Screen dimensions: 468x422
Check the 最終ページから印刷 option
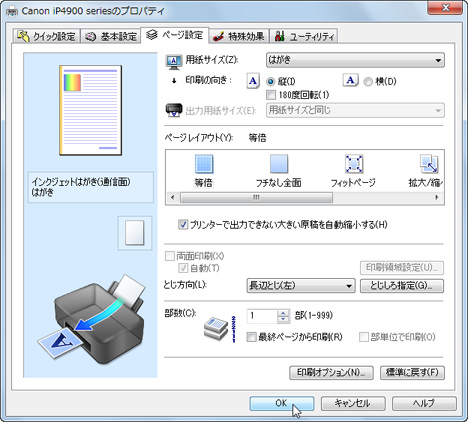[251, 337]
